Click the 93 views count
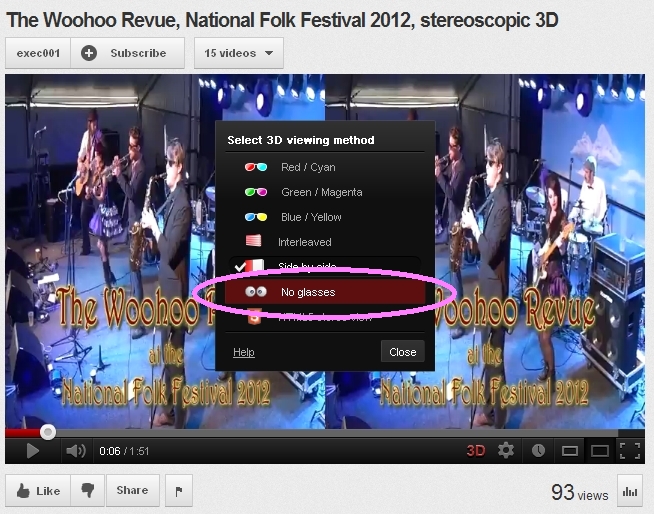 [x=580, y=492]
